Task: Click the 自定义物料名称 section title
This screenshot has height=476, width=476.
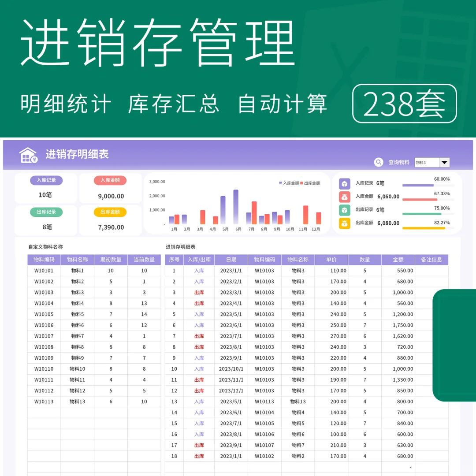Action: tap(45, 247)
